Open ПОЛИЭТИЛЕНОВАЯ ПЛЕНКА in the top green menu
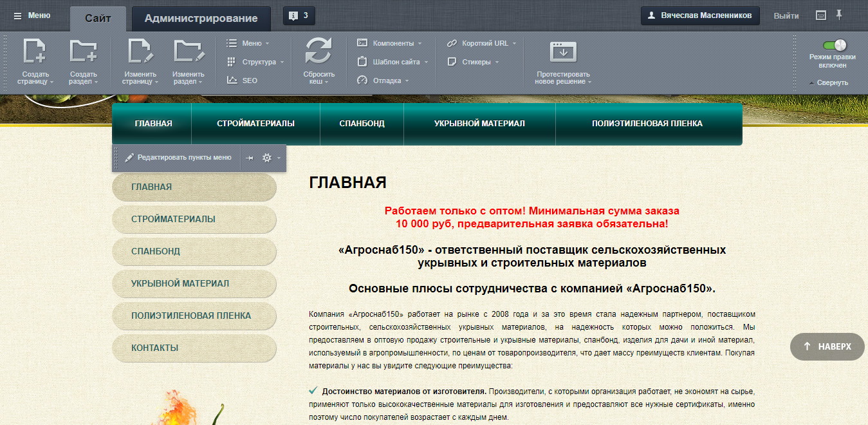 click(x=647, y=124)
